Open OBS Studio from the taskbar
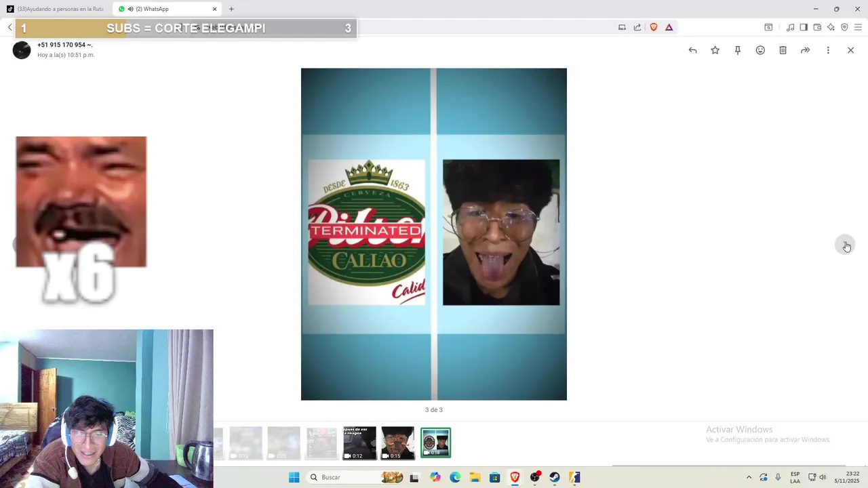This screenshot has width=868, height=488. (x=534, y=477)
